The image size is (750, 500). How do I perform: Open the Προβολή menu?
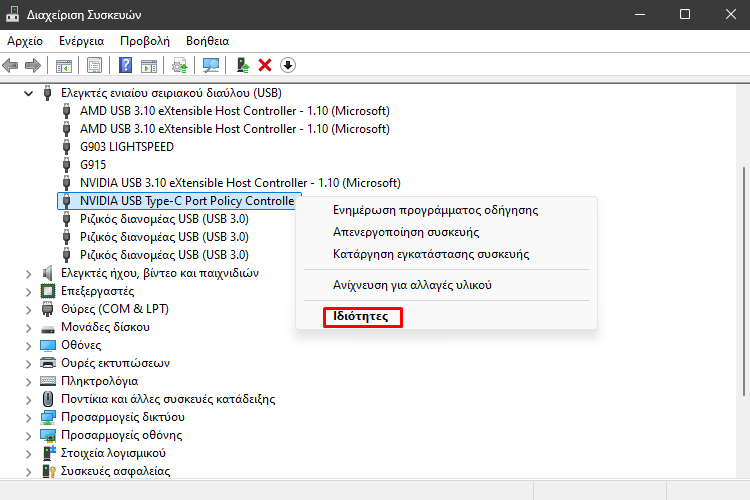pos(145,41)
